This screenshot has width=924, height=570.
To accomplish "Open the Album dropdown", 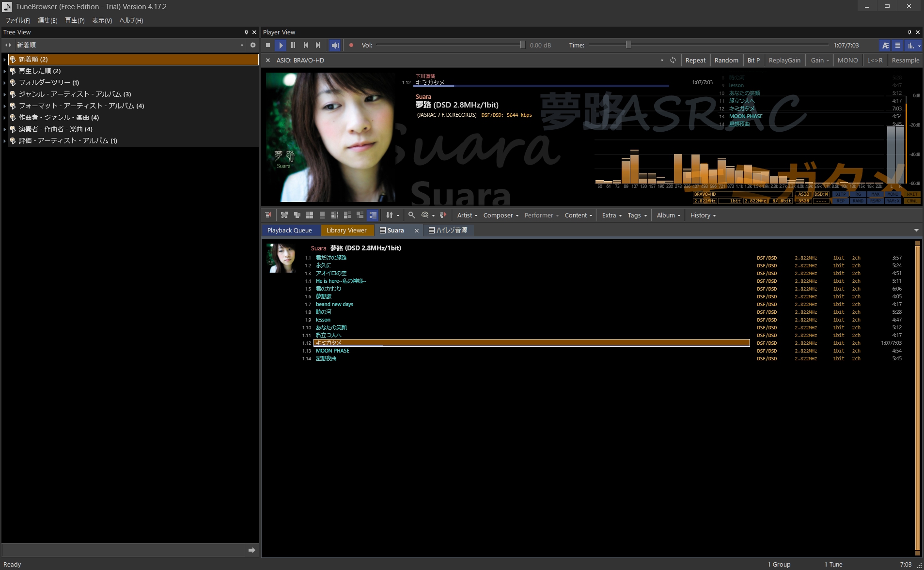I will (668, 215).
